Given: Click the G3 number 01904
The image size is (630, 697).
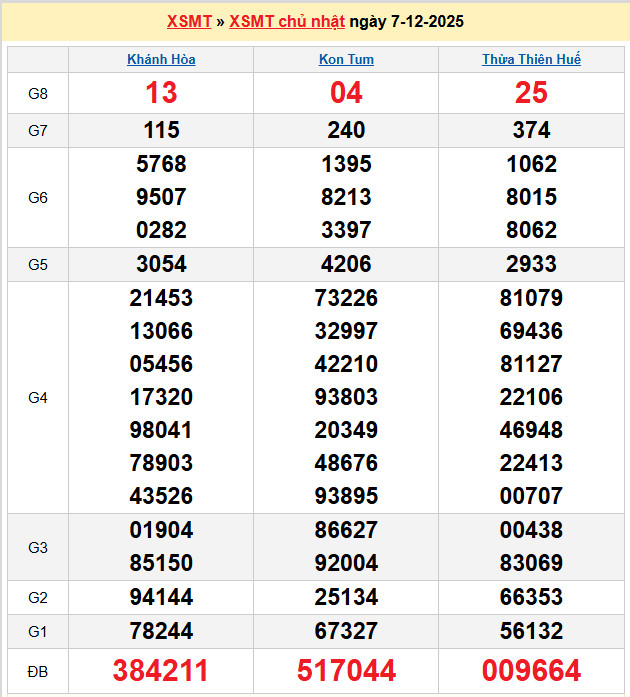Looking at the screenshot, I should (161, 530).
